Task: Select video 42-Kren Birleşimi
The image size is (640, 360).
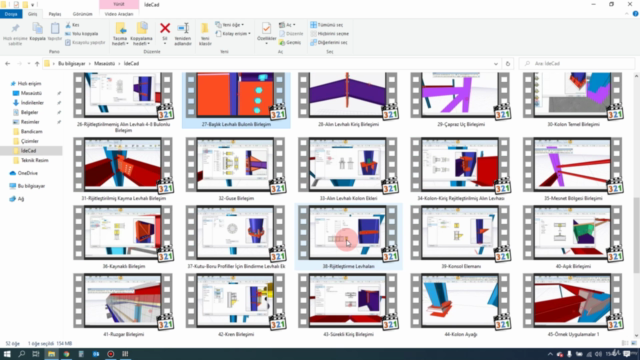Action: click(x=236, y=305)
